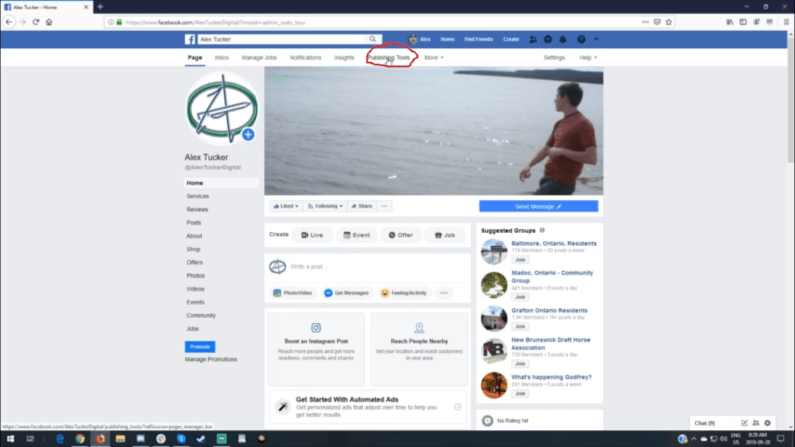Screen dimensions: 795x447
Task: Create a Live video
Action: click(x=312, y=235)
